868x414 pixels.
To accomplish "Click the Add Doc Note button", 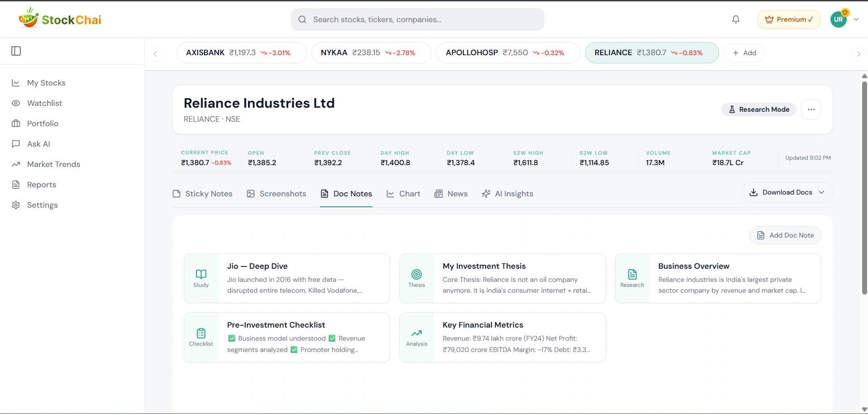I will click(785, 235).
